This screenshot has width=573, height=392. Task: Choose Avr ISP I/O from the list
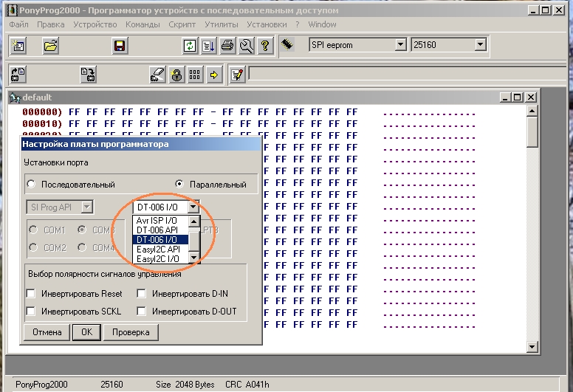point(157,220)
